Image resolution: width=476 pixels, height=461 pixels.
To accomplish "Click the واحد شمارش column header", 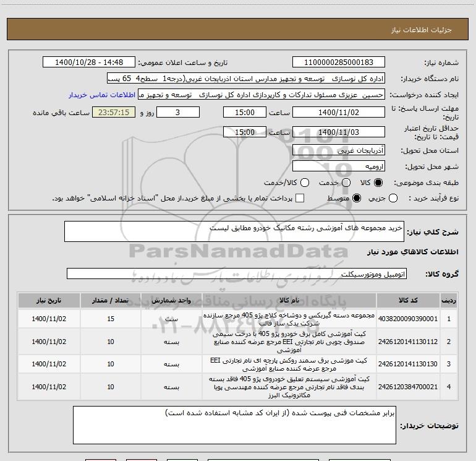I will [171, 300].
